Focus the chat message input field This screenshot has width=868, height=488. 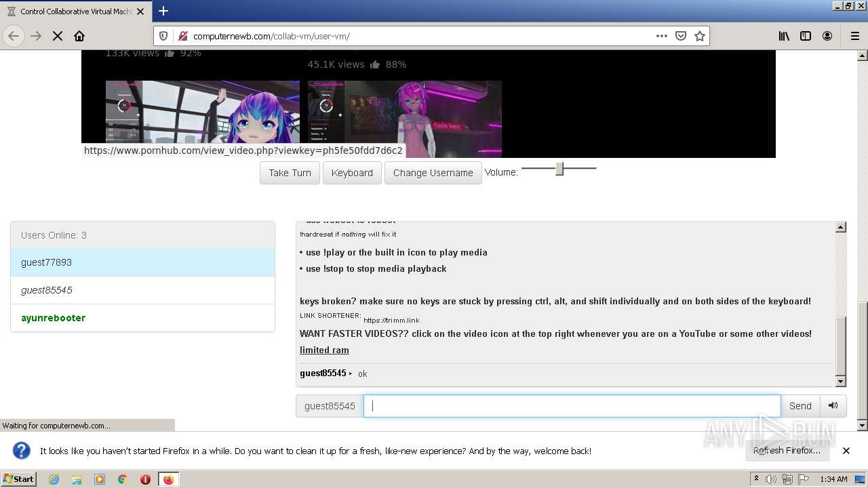pyautogui.click(x=572, y=406)
